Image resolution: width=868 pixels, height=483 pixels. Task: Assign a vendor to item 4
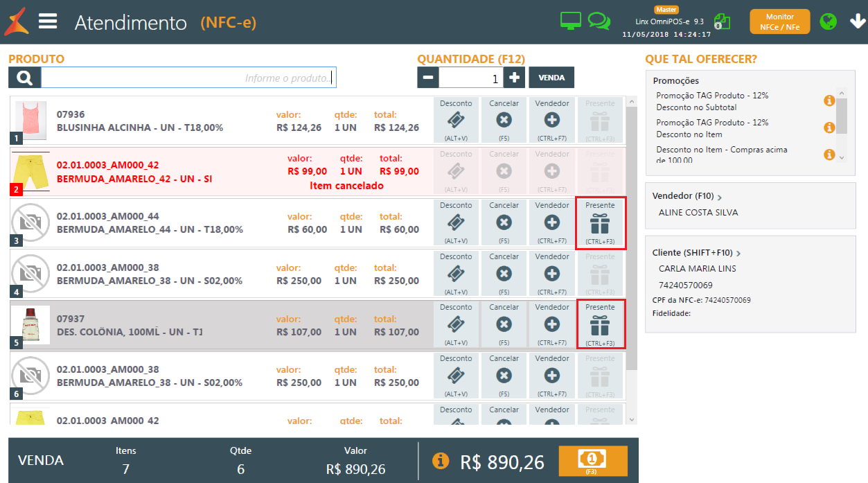point(552,274)
